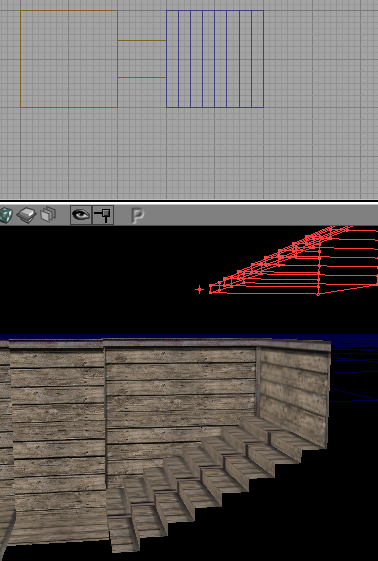Choose the layered planes view mode icon

click(48, 215)
